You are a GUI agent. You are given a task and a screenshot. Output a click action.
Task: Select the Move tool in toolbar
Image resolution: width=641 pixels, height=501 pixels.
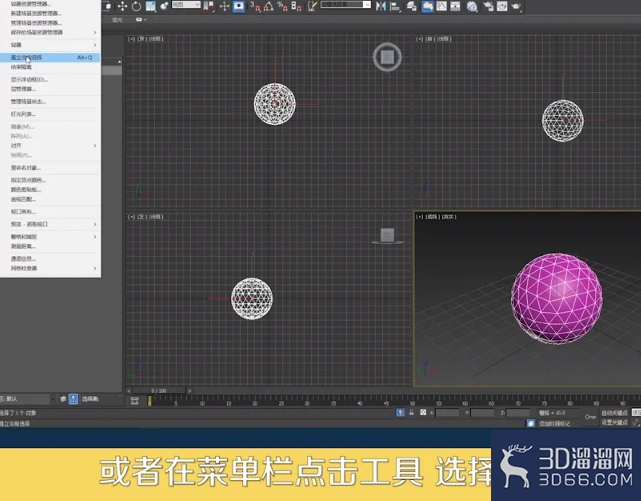click(122, 6)
